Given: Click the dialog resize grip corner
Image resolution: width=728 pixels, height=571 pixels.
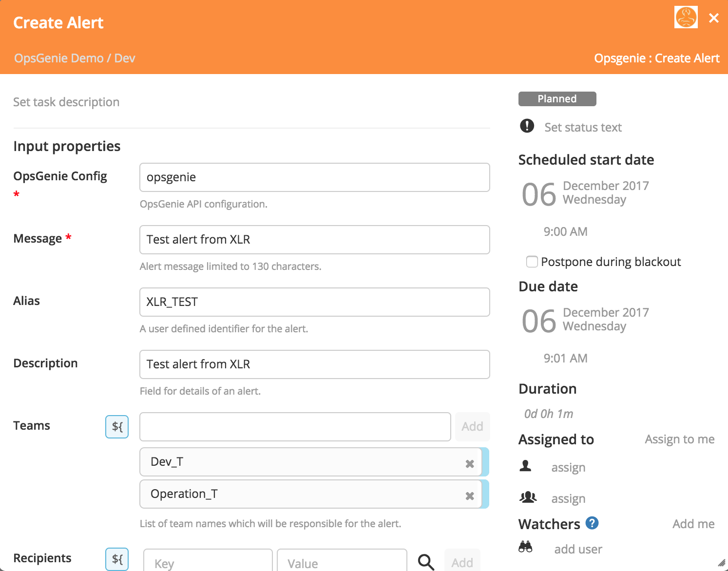Looking at the screenshot, I should point(722,562).
